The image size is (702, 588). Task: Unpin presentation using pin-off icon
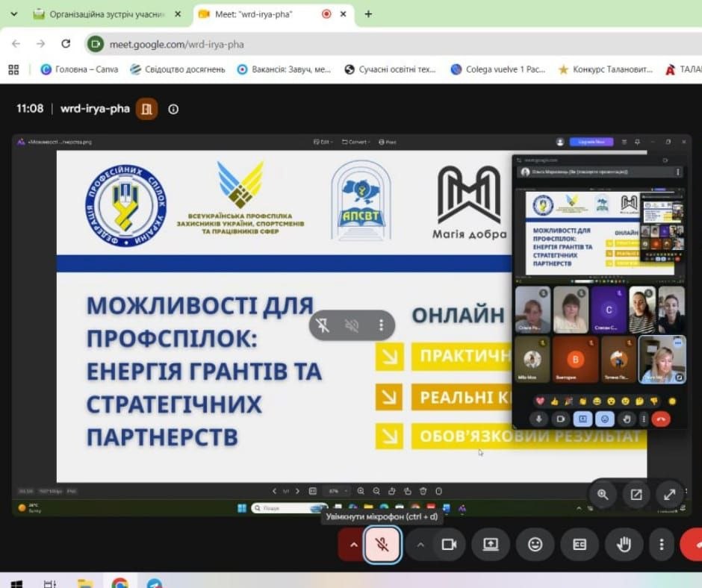coord(323,325)
